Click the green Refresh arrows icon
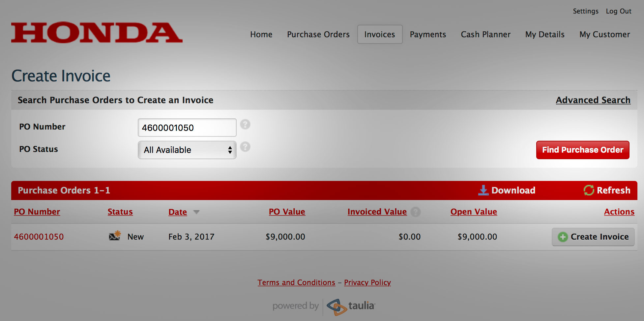The height and width of the screenshot is (321, 644). 589,190
